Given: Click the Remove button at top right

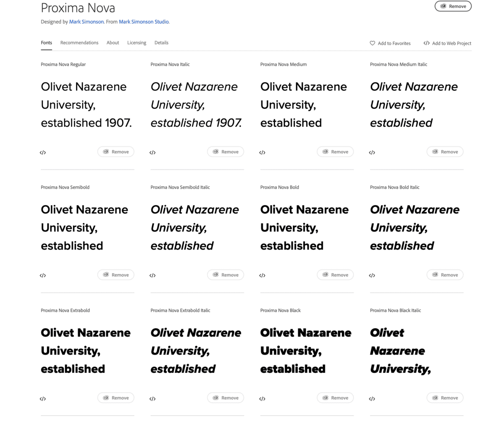Looking at the screenshot, I should [x=453, y=6].
